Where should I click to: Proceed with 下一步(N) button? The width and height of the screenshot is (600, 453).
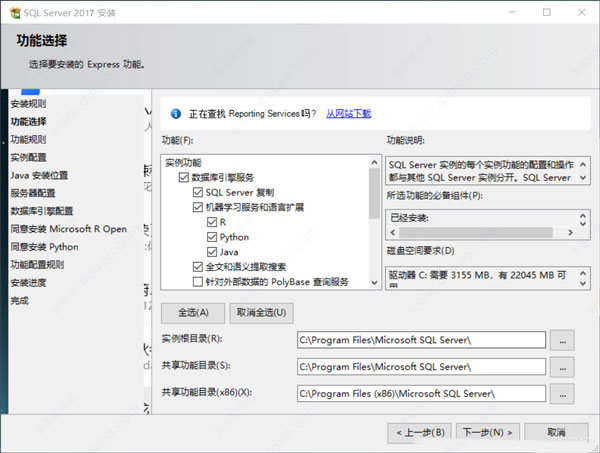coord(488,433)
